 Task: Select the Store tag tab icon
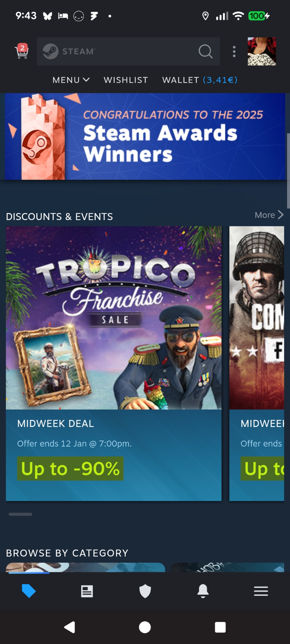point(29,591)
